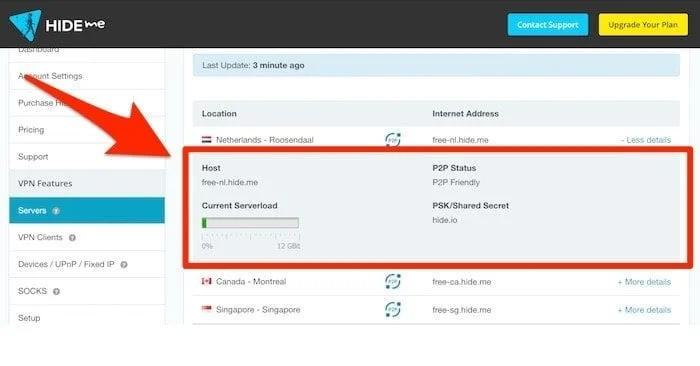Open the Support sidebar item
700x366 pixels.
(x=87, y=157)
